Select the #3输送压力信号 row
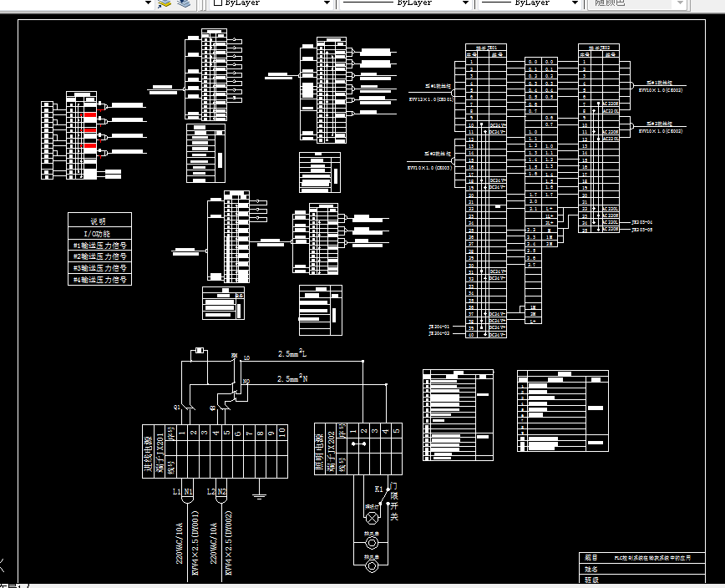725x588 pixels. point(99,267)
